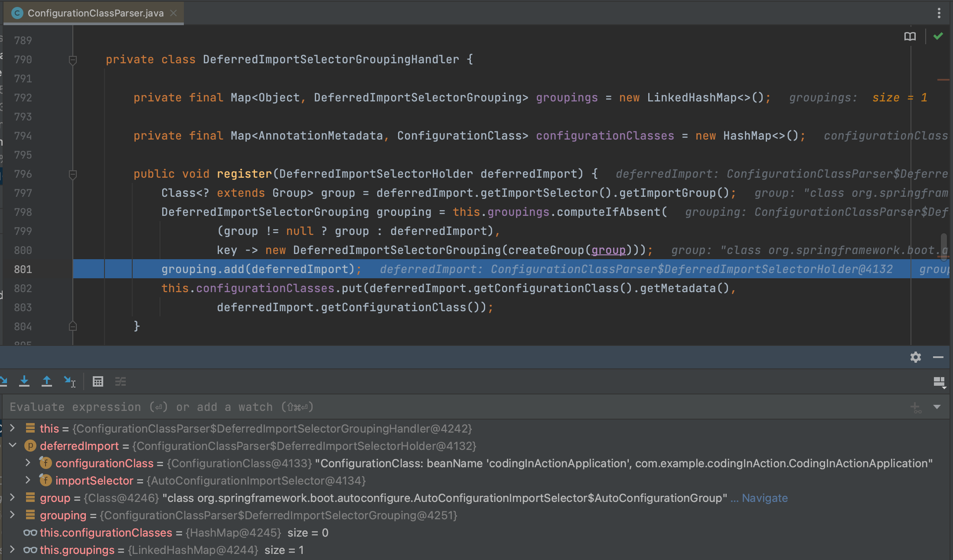Toggle Reader Mode with the book icon
The image size is (953, 560).
pos(910,36)
